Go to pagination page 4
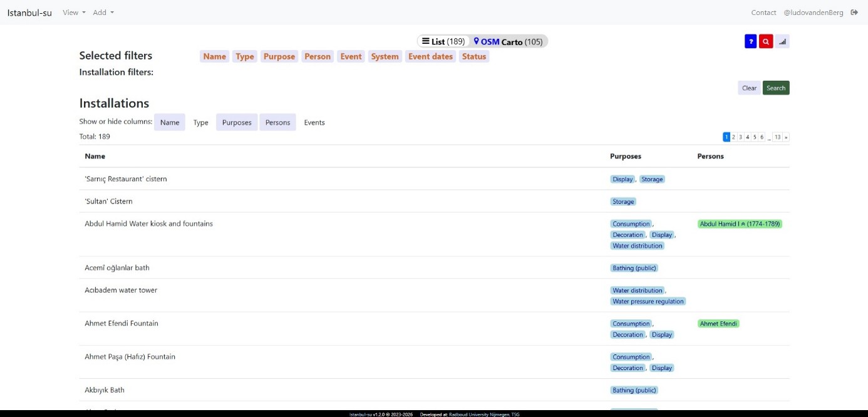 747,137
